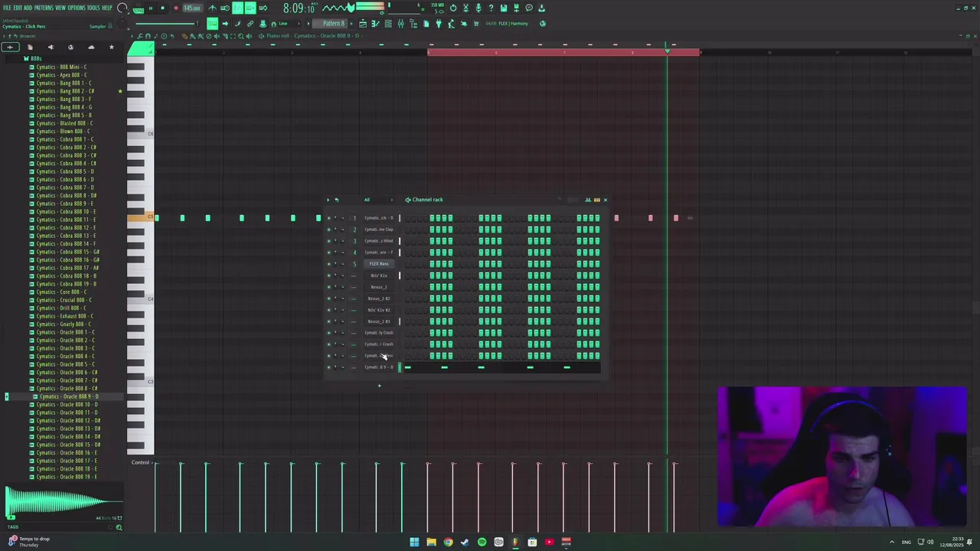Toggle Channel rack step/piano view icon

596,200
